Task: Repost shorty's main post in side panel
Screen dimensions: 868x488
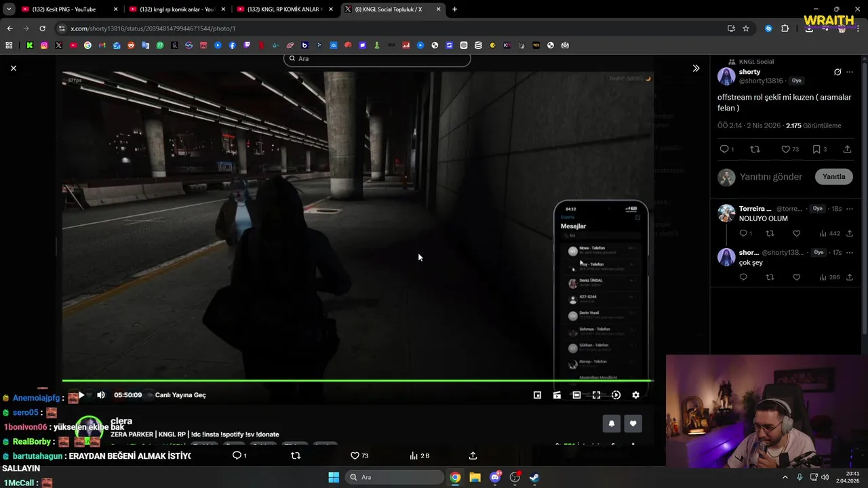Action: 755,149
